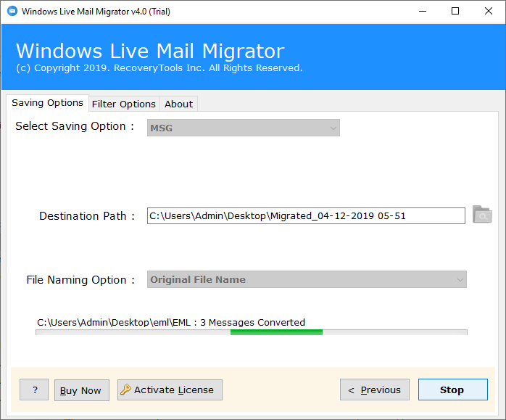Screen dimensions: 506x420
Task: Stop the conversion with the Stop button
Action: point(453,390)
